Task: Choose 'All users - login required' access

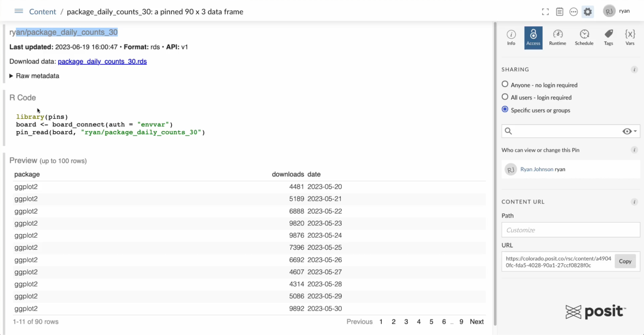Action: (505, 97)
